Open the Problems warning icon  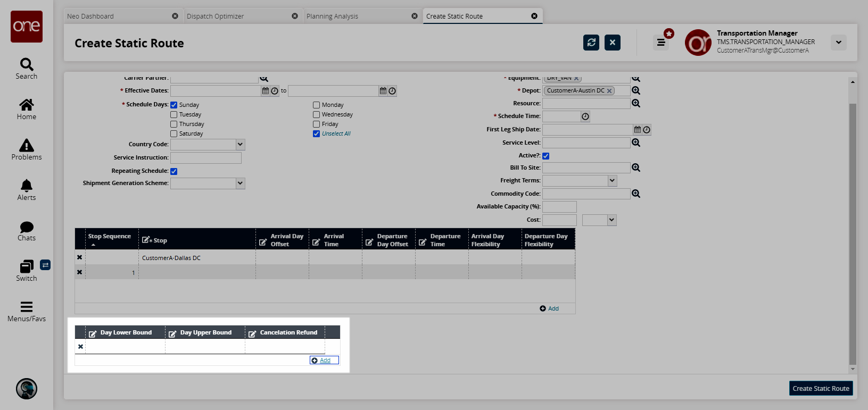[x=26, y=149]
